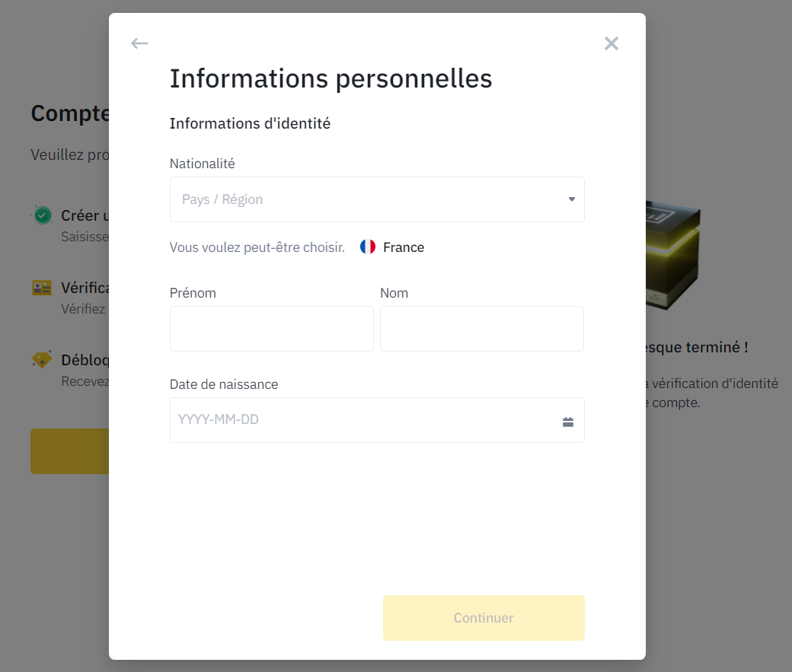This screenshot has width=792, height=672.
Task: Click the French flag icon
Action: pyautogui.click(x=368, y=247)
